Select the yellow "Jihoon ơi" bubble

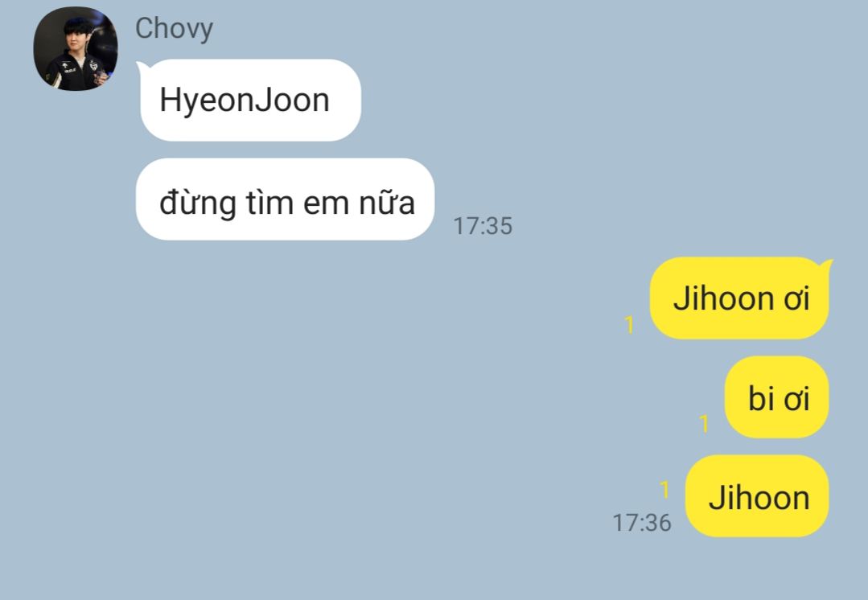739,298
